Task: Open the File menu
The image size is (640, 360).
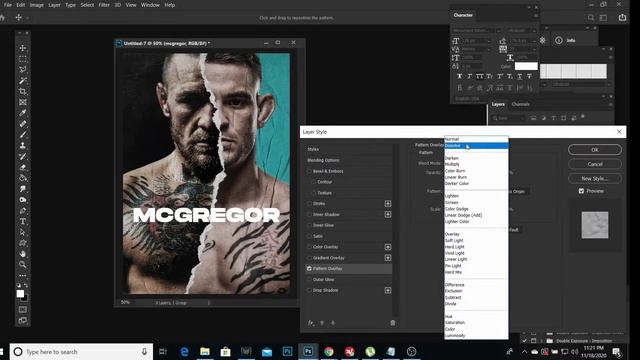Action: click(x=7, y=5)
